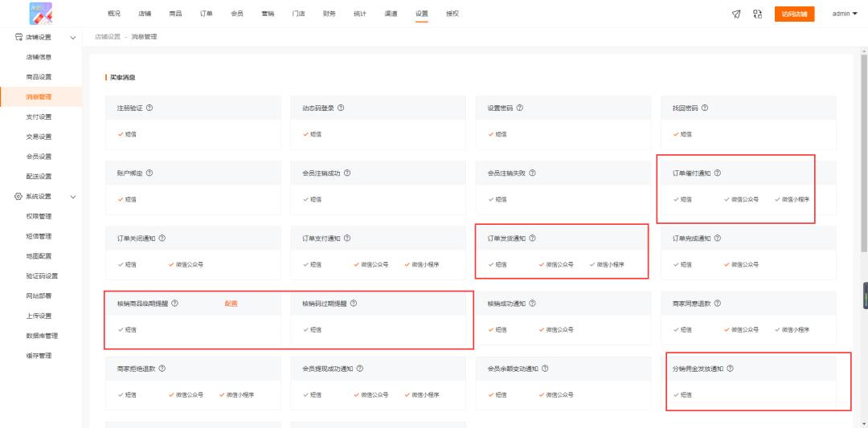Click help icon beside 账户绑定
The width and height of the screenshot is (868, 428).
(x=149, y=173)
